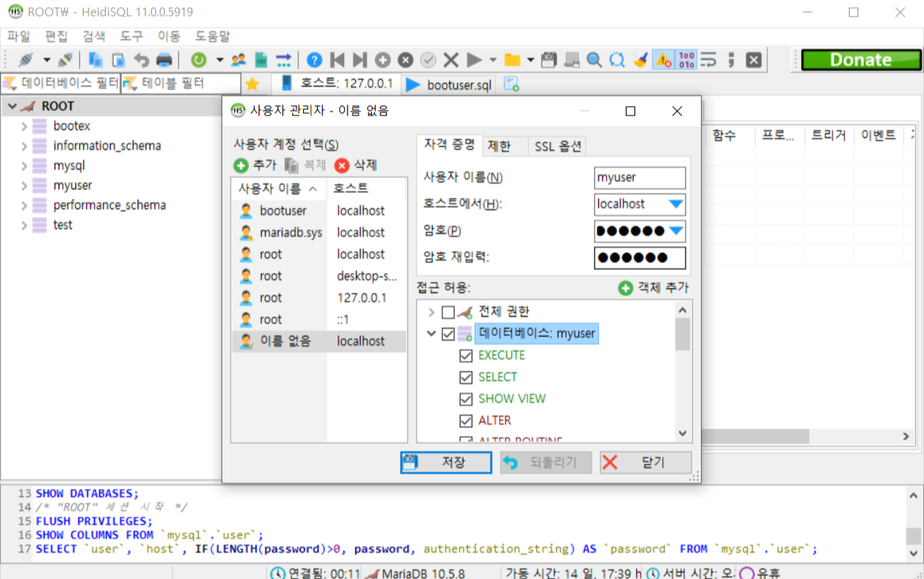Click the last record navigation icon
Screen dimensions: 924x579
359,59
